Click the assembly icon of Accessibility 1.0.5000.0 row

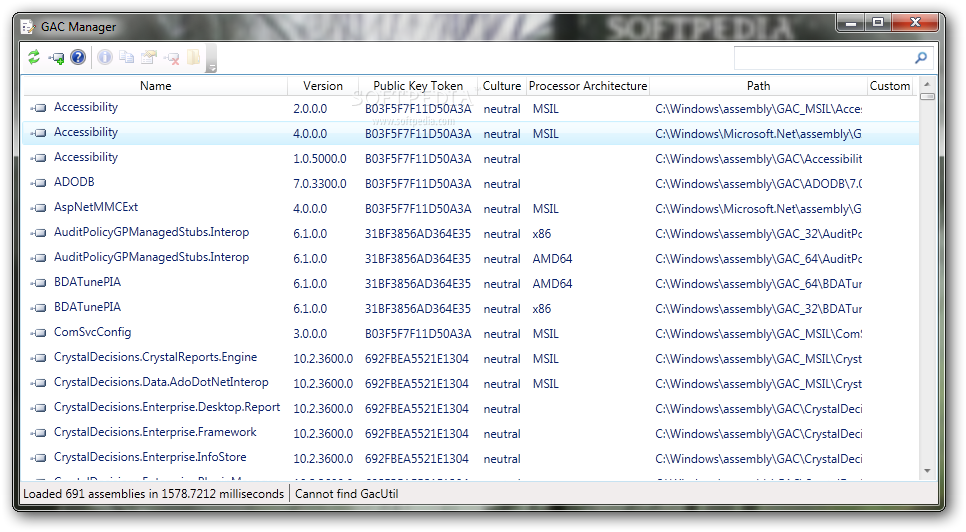coord(39,158)
